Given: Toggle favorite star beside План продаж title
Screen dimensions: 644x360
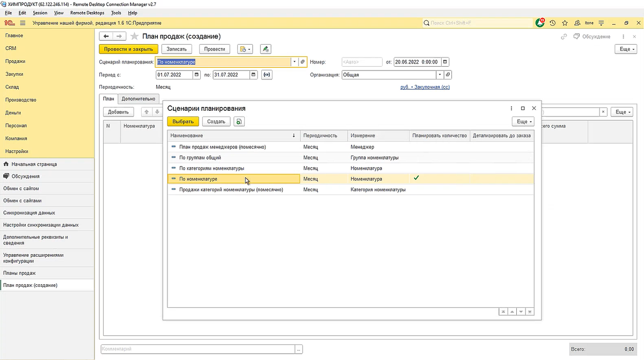Looking at the screenshot, I should click(x=134, y=36).
